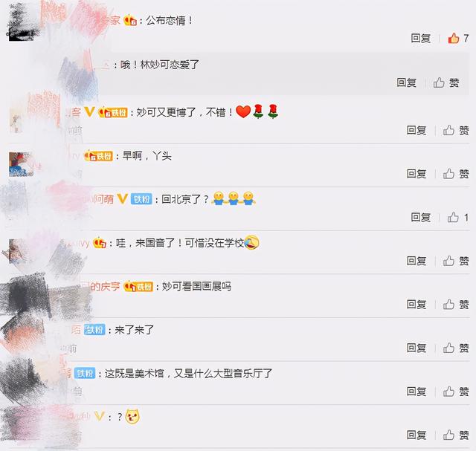The height and width of the screenshot is (451, 476).
Task: Open the 铁粉 badge beside 的庆亨 username
Action: point(138,286)
